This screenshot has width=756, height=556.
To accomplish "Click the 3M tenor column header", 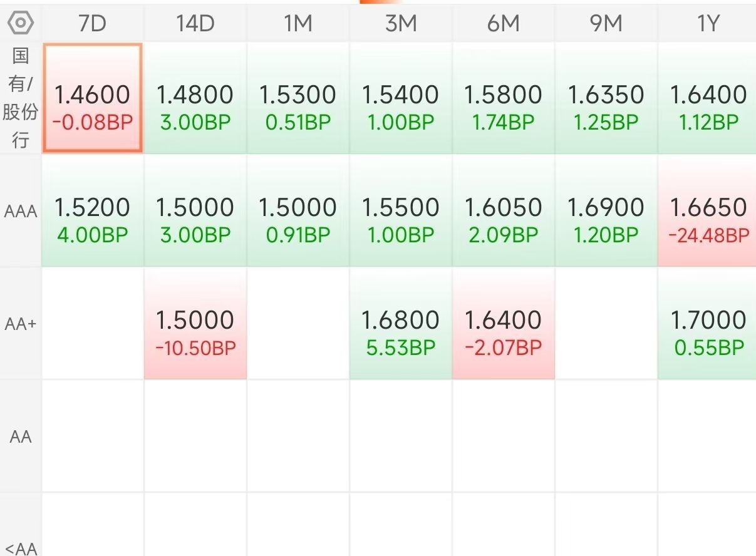I will (400, 24).
